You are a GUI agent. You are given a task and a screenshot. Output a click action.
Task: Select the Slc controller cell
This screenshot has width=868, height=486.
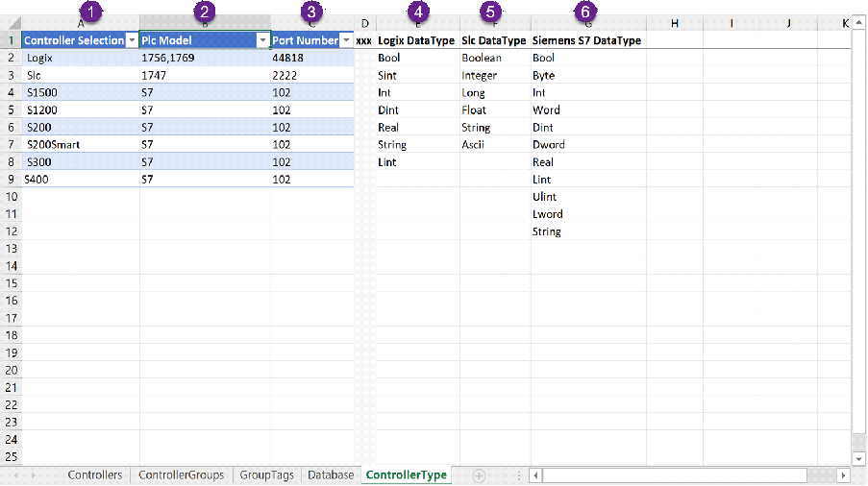81,75
